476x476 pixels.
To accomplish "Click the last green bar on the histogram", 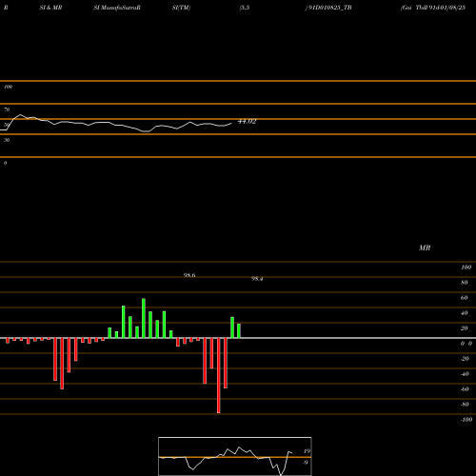I will [239, 331].
